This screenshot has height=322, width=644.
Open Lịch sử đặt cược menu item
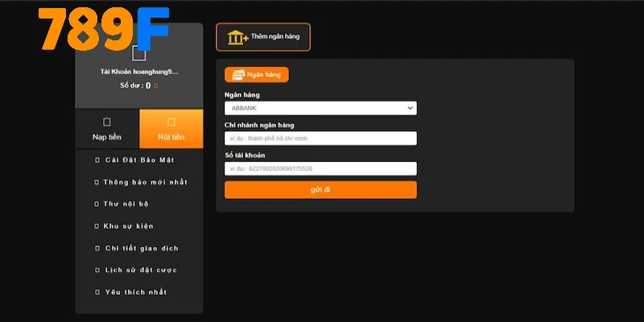(x=141, y=270)
